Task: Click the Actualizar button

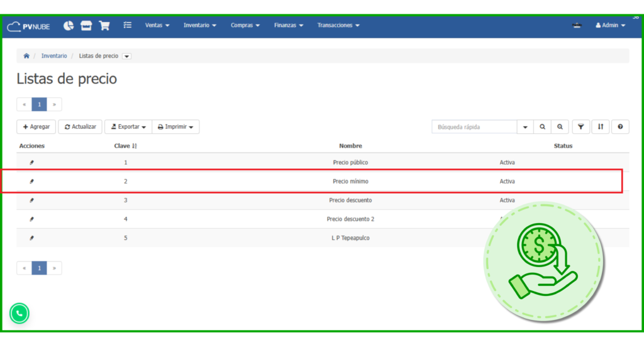Action: pyautogui.click(x=80, y=127)
